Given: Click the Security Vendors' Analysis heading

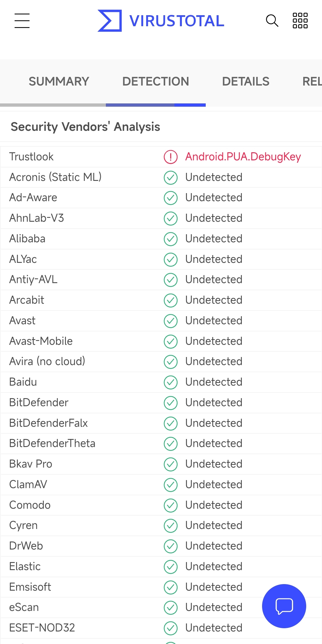Looking at the screenshot, I should point(85,127).
